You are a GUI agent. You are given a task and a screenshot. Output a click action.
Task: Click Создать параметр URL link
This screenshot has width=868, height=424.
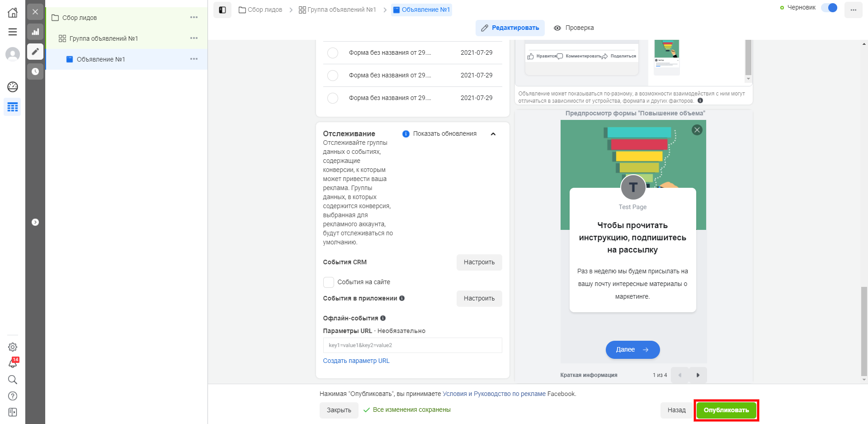[x=356, y=361]
